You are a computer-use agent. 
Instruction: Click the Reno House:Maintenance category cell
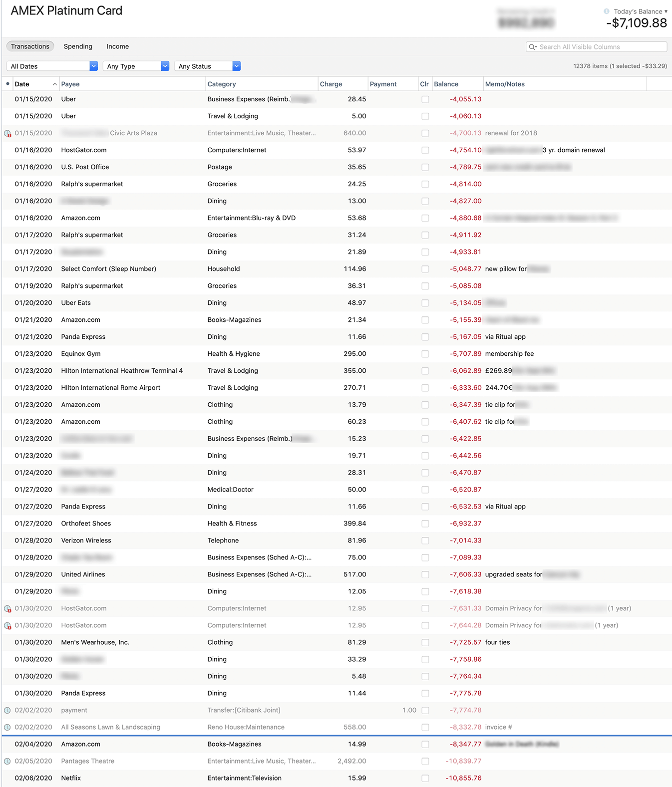point(246,727)
